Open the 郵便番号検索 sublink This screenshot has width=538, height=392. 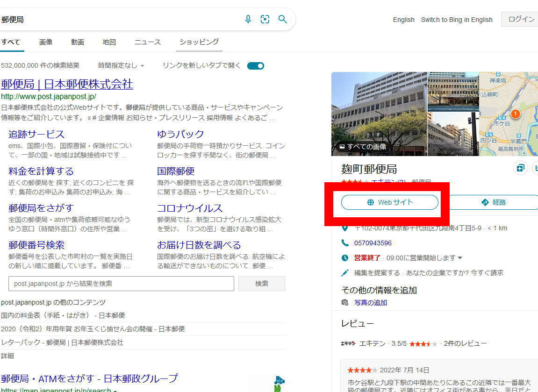point(36,245)
